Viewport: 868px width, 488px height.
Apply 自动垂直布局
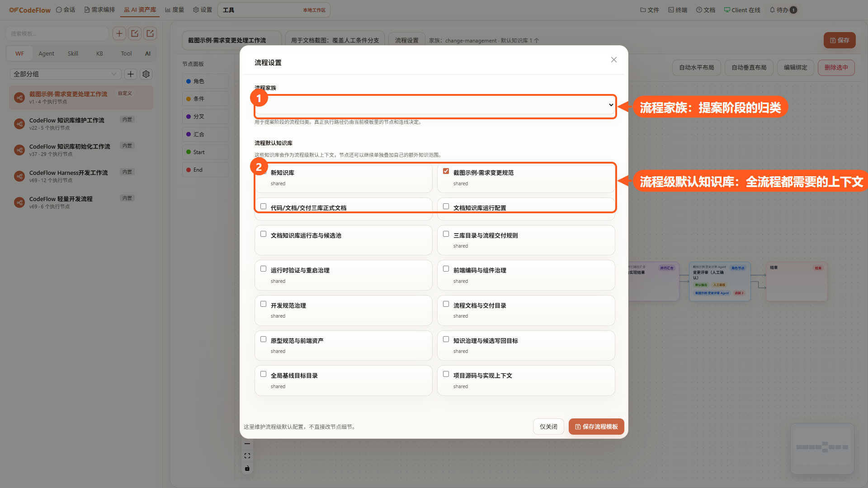749,68
